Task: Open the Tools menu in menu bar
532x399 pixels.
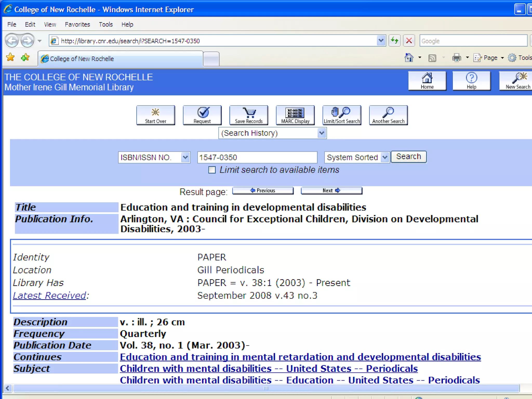Action: [x=105, y=24]
